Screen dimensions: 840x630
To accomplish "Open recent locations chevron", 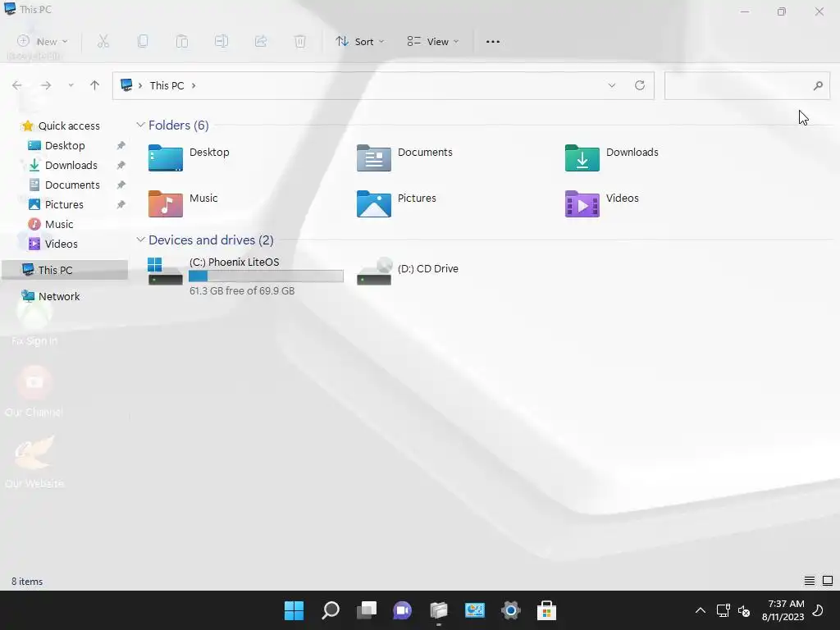I will [71, 85].
